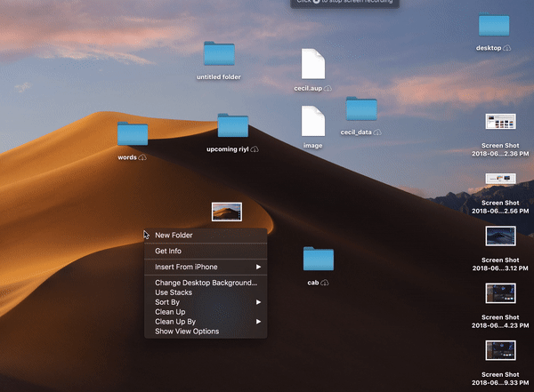Open the untitled folder icon
Image resolution: width=534 pixels, height=392 pixels.
pyautogui.click(x=218, y=55)
